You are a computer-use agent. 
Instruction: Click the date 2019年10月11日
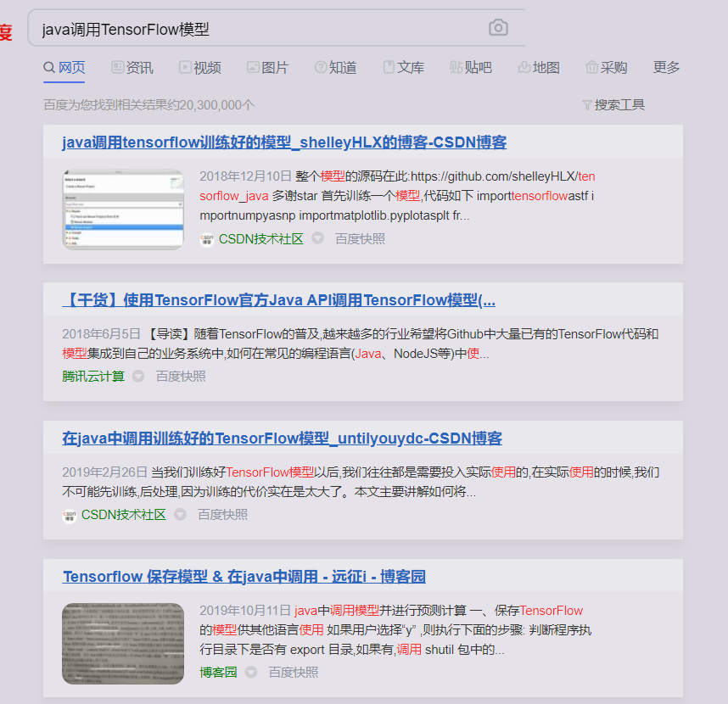245,611
